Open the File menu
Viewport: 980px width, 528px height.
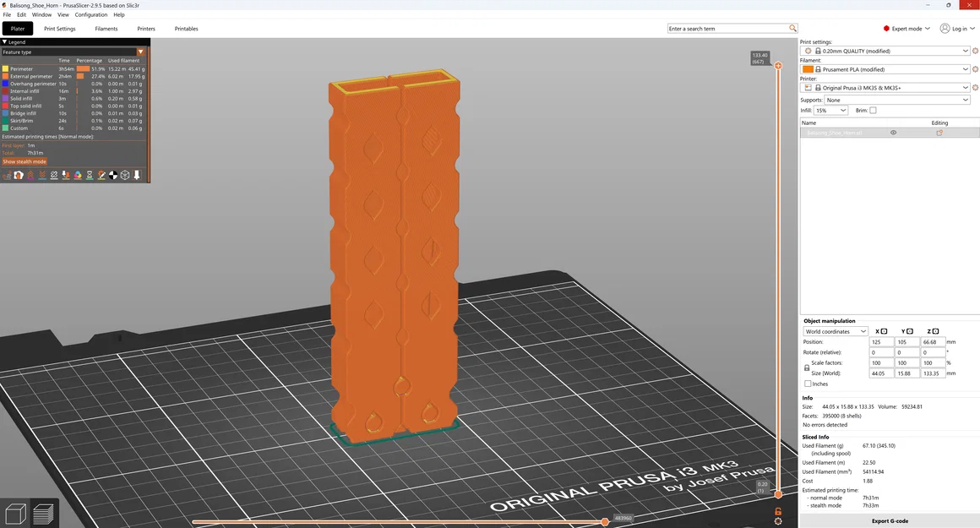[x=7, y=14]
